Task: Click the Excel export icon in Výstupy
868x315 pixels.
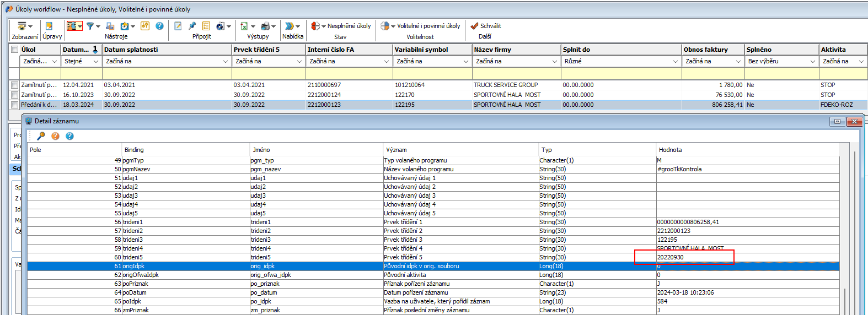Action: 244,26
